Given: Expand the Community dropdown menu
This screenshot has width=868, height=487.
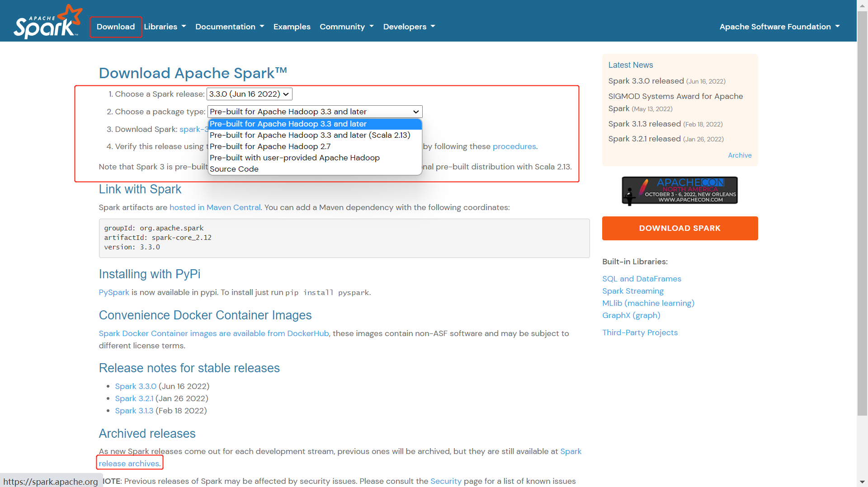Looking at the screenshot, I should pyautogui.click(x=347, y=27).
